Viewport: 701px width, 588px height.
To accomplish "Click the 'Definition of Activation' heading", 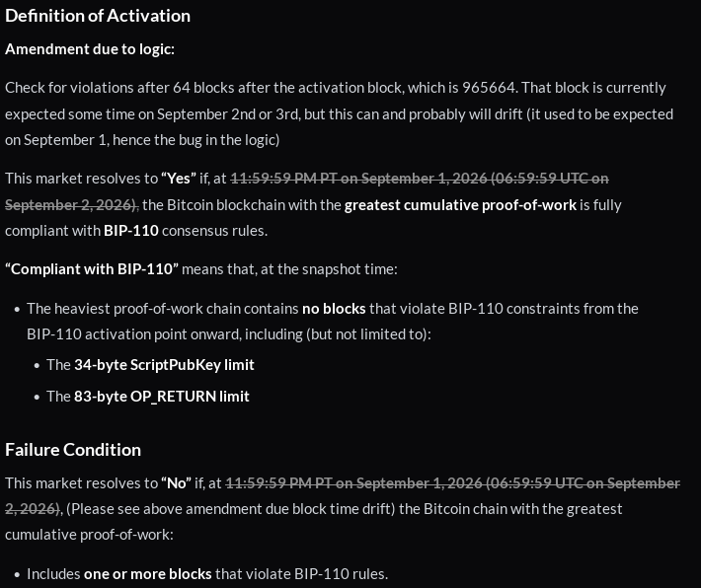I will 98,16.
